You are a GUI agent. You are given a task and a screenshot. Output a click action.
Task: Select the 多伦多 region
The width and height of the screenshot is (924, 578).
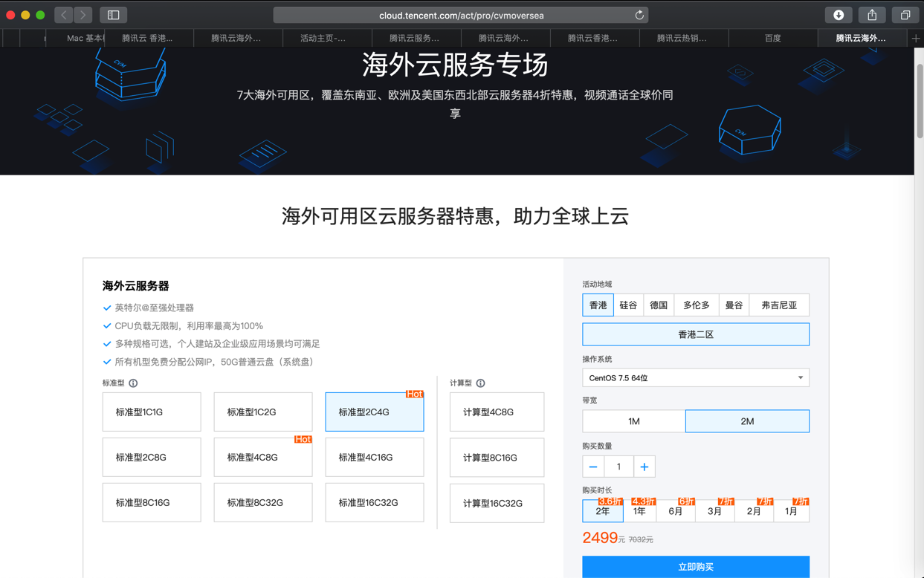697,305
